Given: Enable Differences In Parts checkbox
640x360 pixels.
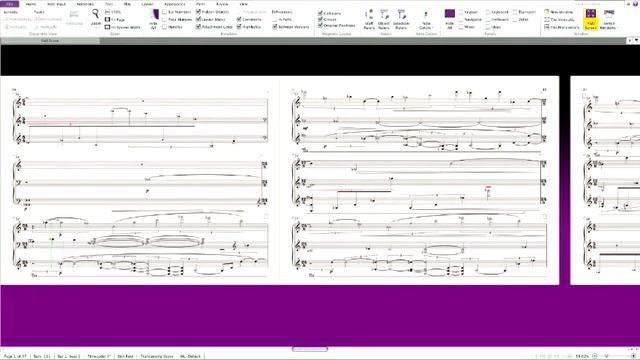Looking at the screenshot, I should (x=282, y=20).
